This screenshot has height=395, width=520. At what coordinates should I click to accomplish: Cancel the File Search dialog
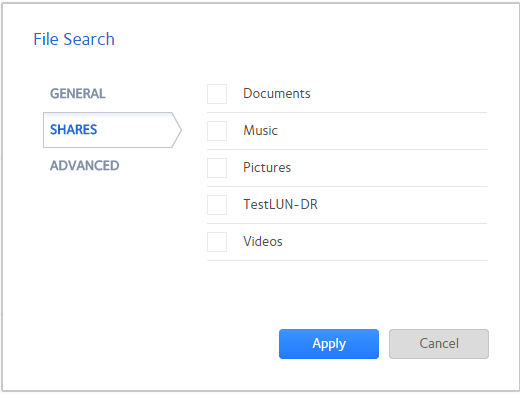[439, 344]
